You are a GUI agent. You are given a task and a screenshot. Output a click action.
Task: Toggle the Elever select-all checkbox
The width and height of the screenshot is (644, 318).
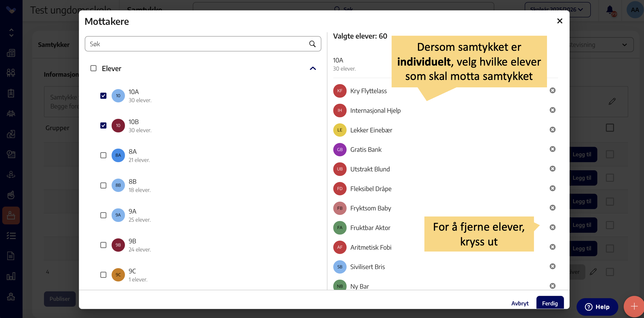(93, 68)
